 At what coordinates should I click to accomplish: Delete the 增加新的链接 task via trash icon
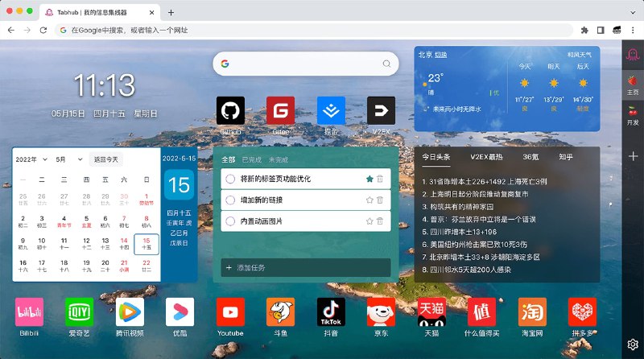coord(380,200)
